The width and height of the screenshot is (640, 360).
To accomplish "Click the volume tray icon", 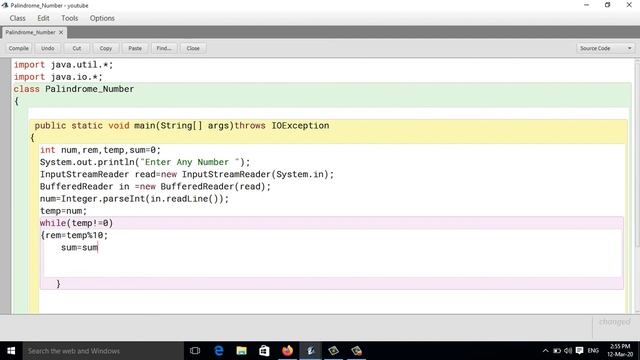I will pyautogui.click(x=568, y=351).
